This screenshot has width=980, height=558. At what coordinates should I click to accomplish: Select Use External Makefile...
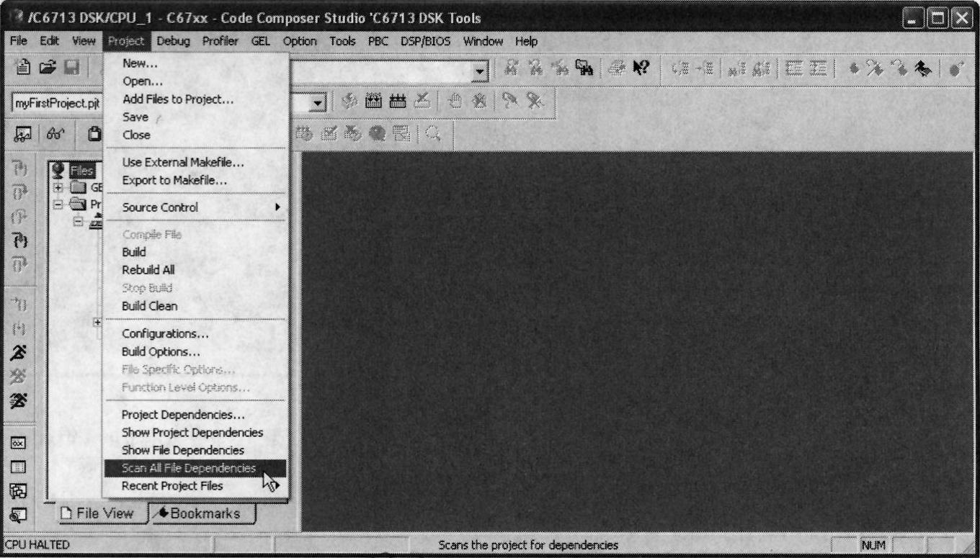pos(195,163)
